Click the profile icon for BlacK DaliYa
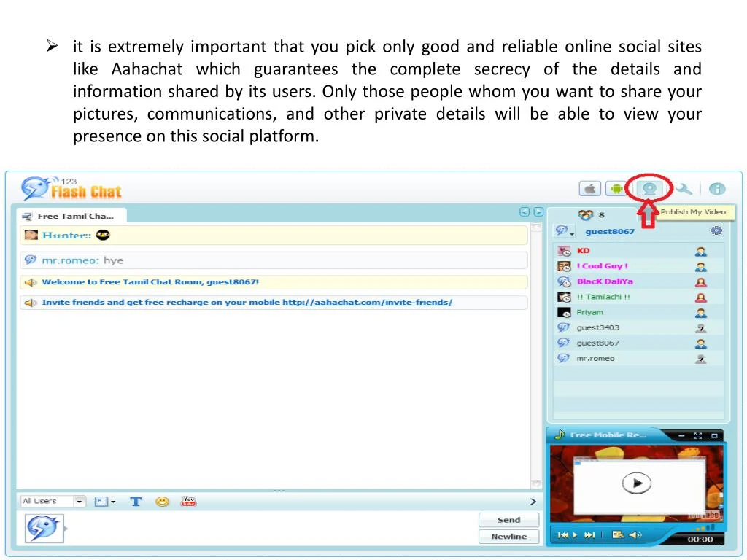This screenshot has height=560, width=747. tap(700, 282)
